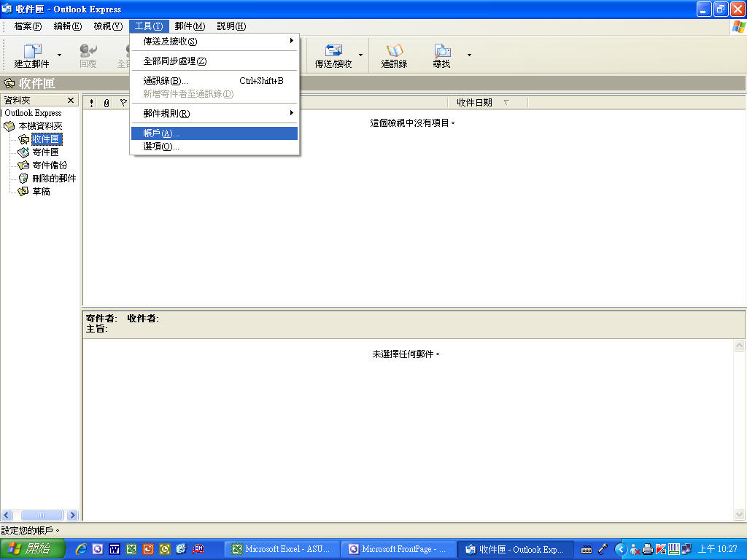Click the 回覆 (Reply) toolbar icon
Screen dimensions: 747x560
(x=88, y=55)
